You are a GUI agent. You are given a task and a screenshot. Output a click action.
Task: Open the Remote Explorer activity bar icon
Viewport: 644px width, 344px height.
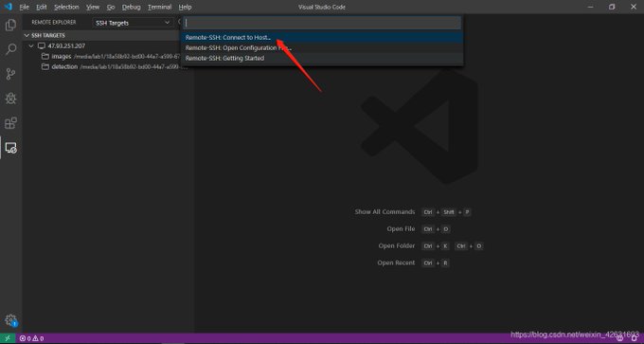click(10, 148)
